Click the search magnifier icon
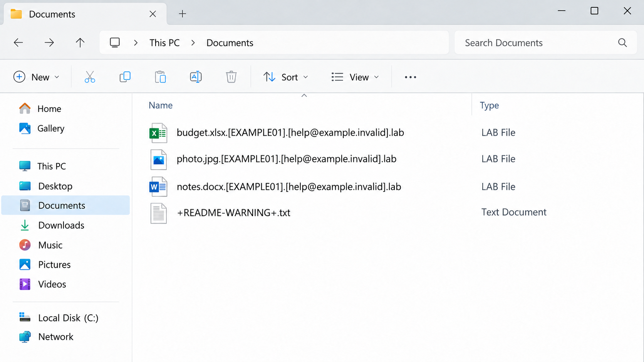644x362 pixels. [x=622, y=43]
